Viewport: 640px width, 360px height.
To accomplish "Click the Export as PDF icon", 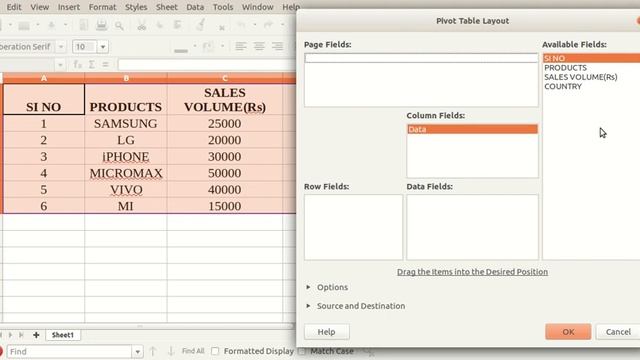I will tap(83, 25).
